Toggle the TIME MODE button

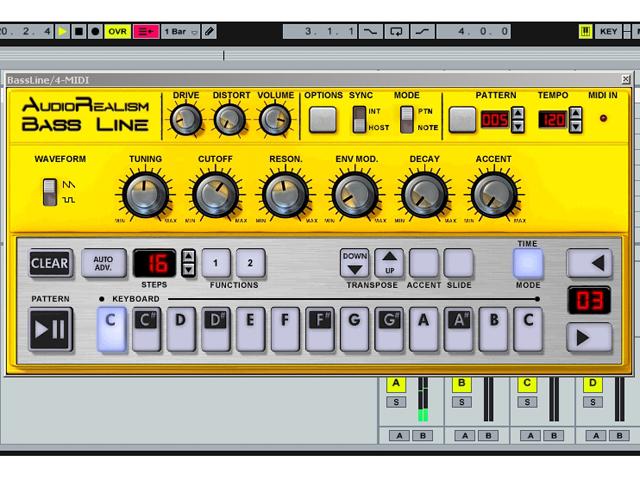[x=528, y=263]
